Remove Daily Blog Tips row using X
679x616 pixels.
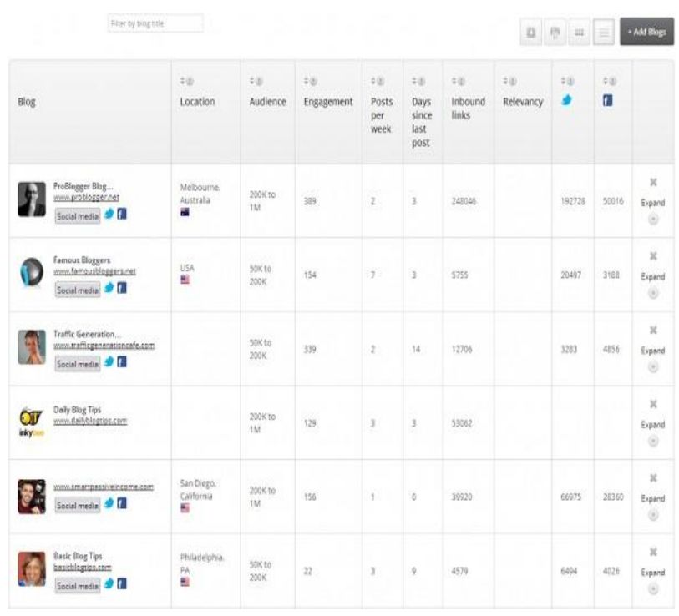(x=654, y=404)
